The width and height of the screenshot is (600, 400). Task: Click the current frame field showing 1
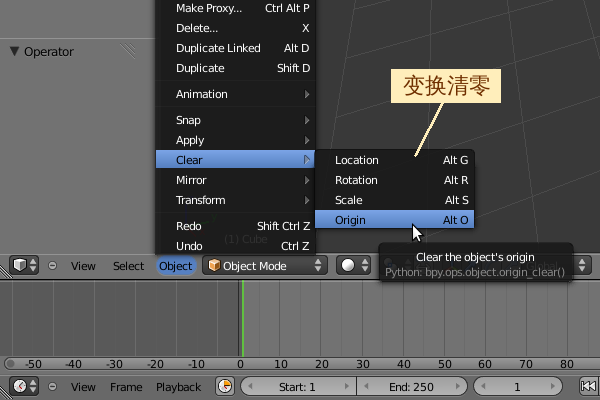518,387
